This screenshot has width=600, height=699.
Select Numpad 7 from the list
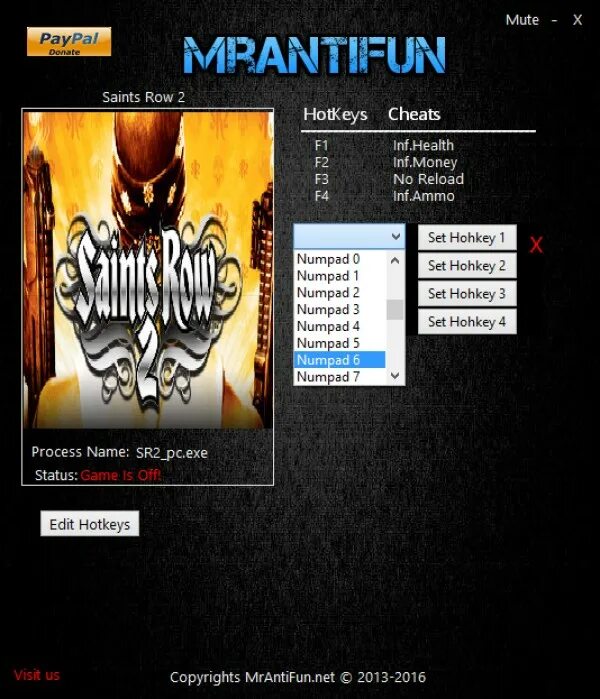click(x=340, y=377)
